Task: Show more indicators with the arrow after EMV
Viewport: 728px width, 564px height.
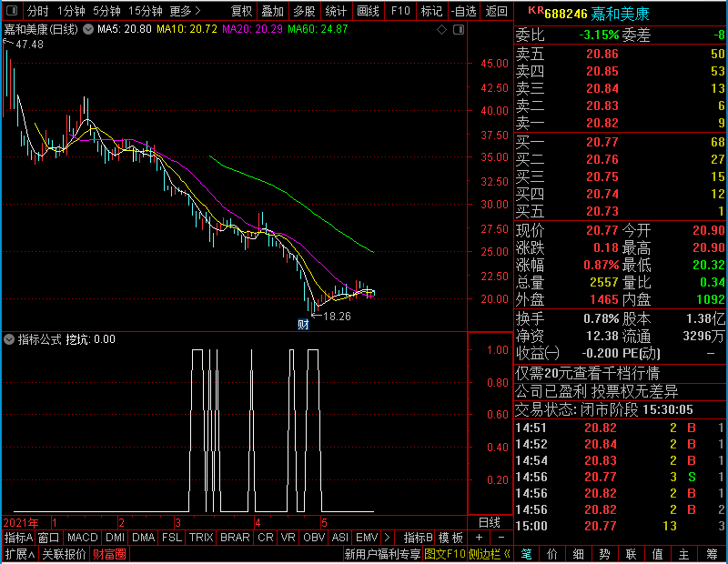Action: [388, 538]
